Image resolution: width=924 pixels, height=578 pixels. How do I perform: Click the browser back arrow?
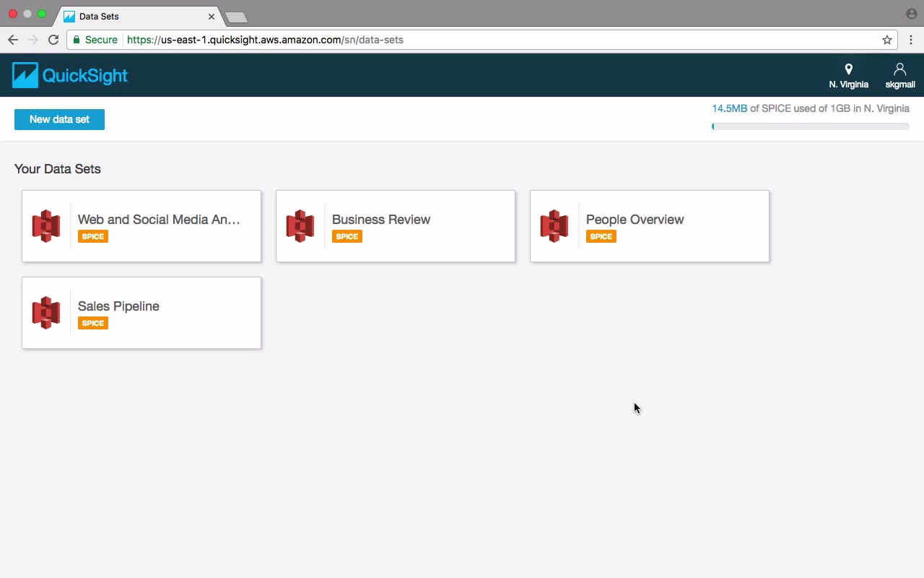point(12,40)
